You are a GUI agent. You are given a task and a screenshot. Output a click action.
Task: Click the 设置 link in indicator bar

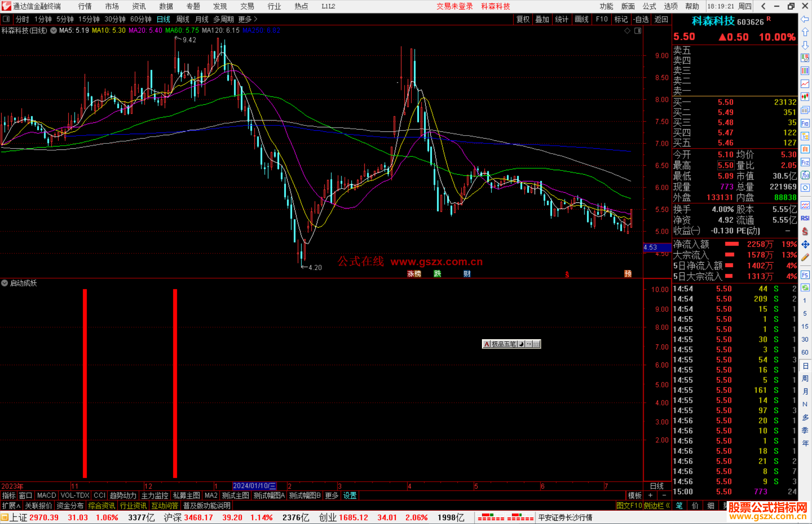click(x=350, y=495)
